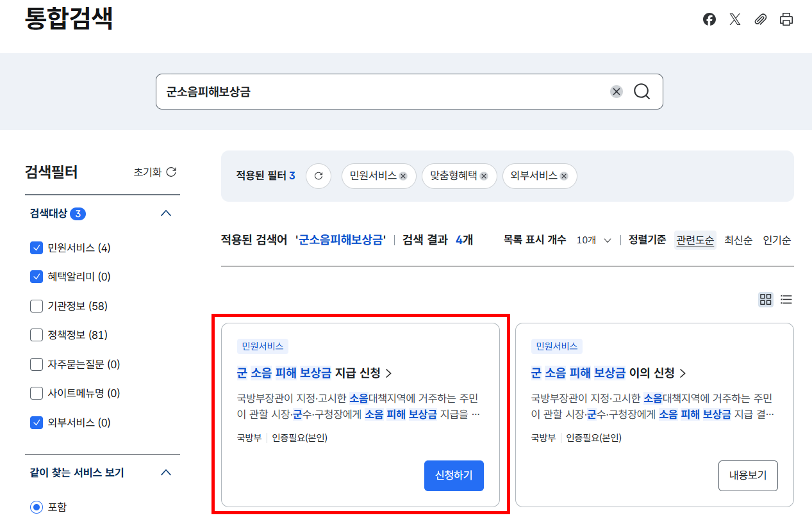Click the magnifying glass search icon
This screenshot has width=812, height=520.
coord(642,92)
